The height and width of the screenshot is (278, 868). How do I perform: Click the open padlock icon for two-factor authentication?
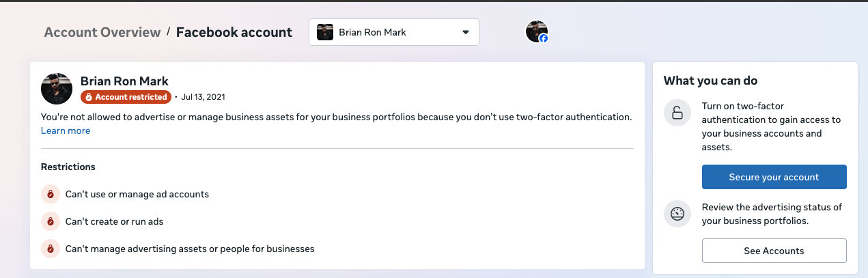point(677,113)
